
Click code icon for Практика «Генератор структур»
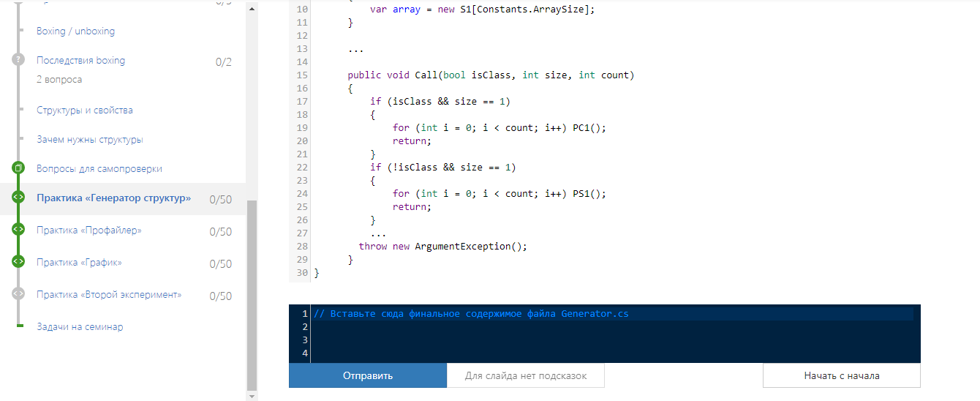(x=18, y=198)
